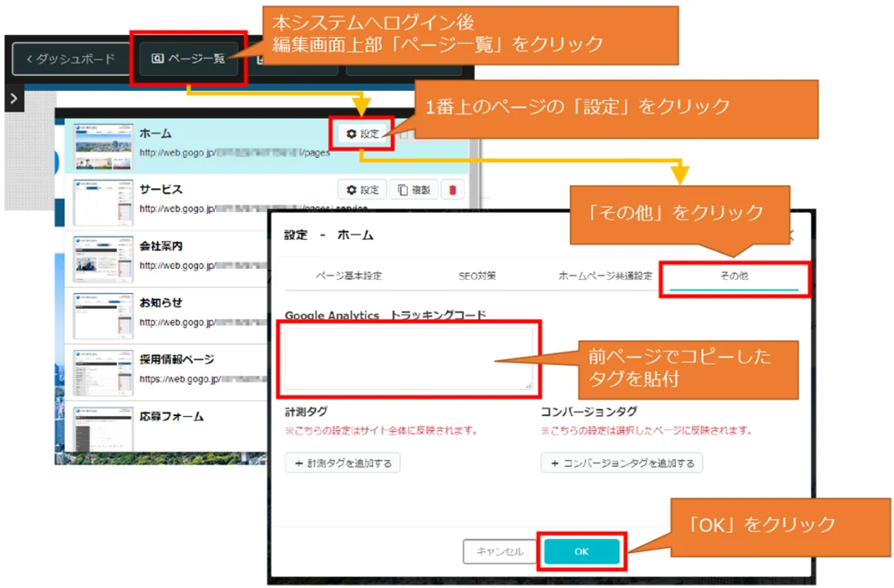The width and height of the screenshot is (894, 588).
Task: Open the その他 tab
Action: pyautogui.click(x=733, y=276)
